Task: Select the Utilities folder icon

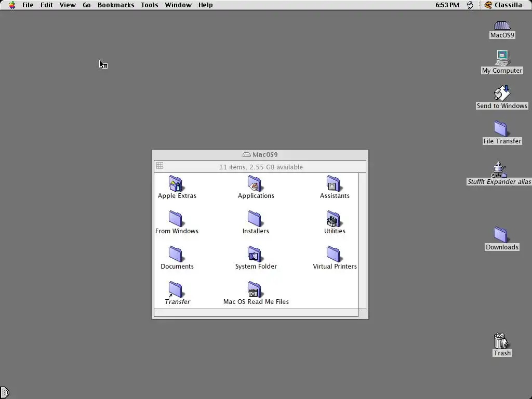Action: (x=333, y=219)
